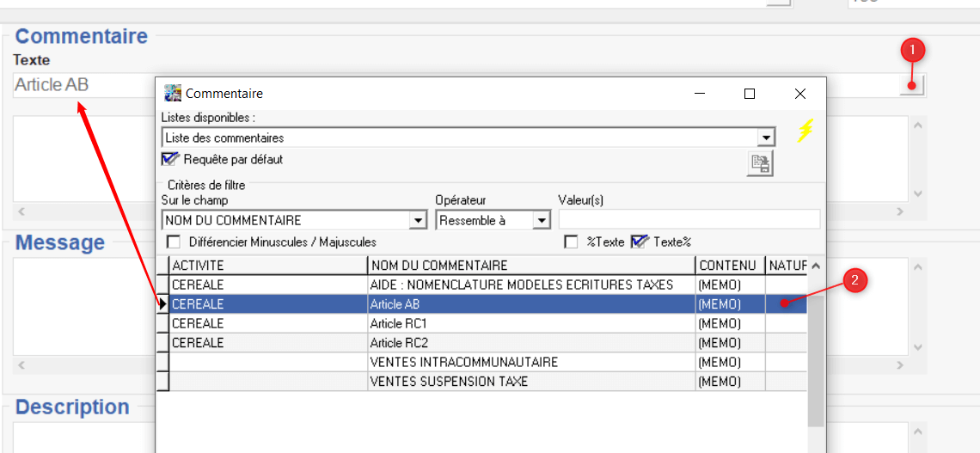Maximize the Commentaire dialog window
The image size is (980, 453).
pos(749,94)
